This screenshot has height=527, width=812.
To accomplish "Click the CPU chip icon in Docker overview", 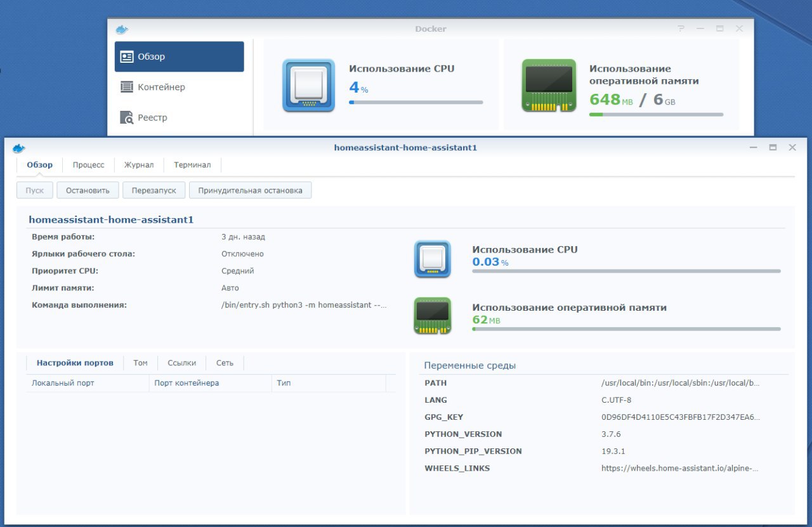I will [x=309, y=86].
